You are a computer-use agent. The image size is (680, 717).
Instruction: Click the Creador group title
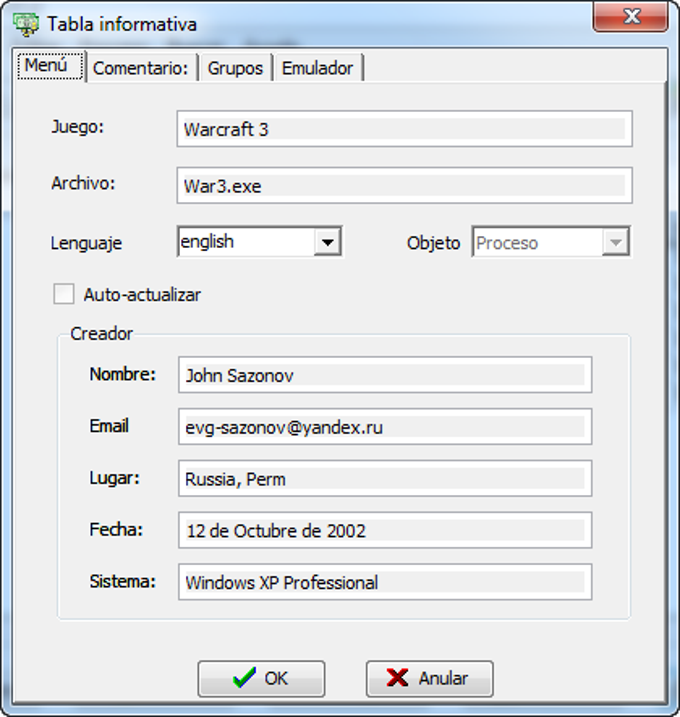(x=102, y=334)
